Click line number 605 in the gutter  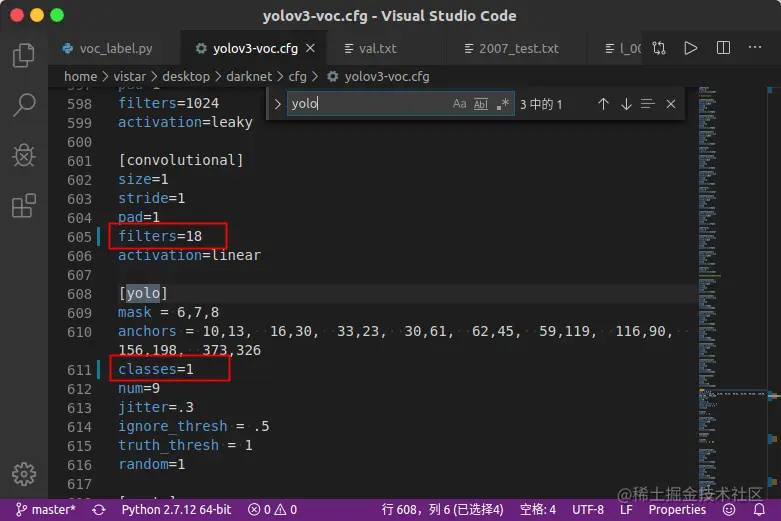pyautogui.click(x=79, y=237)
